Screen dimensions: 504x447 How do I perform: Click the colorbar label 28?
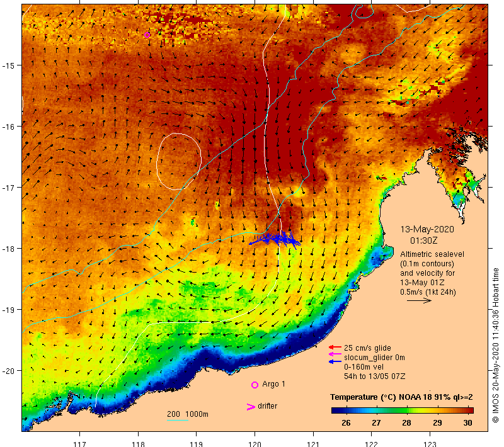(x=406, y=423)
